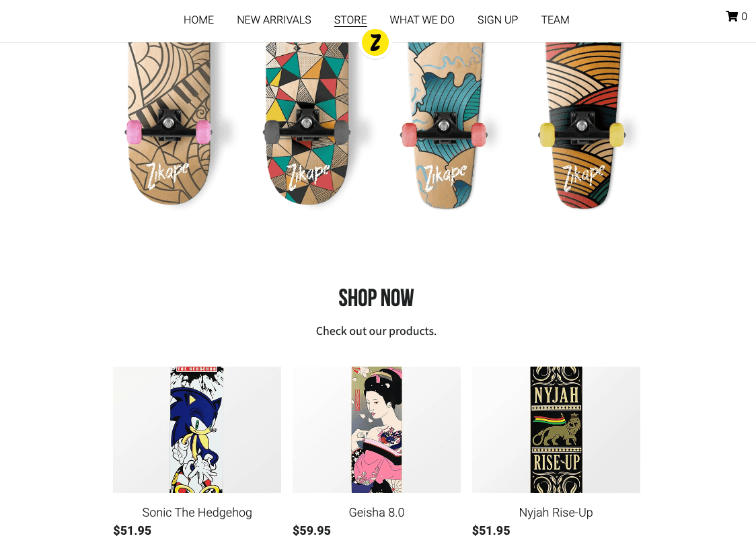
Task: Click the Sonic The Hedgehog product image
Action: (x=196, y=430)
